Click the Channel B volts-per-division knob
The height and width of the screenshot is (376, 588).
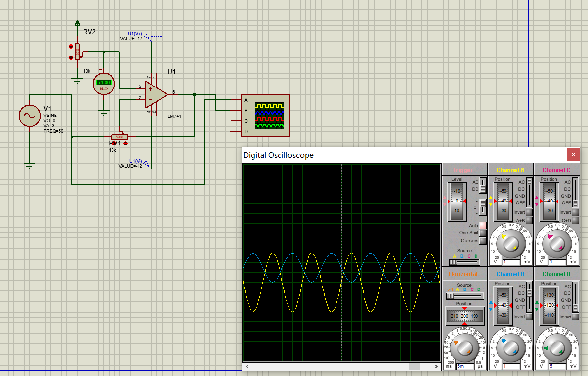(x=510, y=348)
